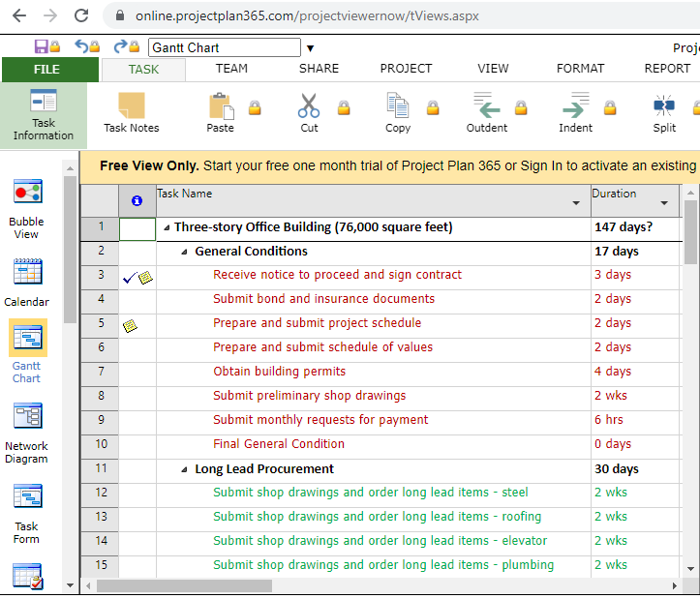Click the Copy icon in ribbon
Viewport: 700px width, 599px height.
click(x=398, y=113)
